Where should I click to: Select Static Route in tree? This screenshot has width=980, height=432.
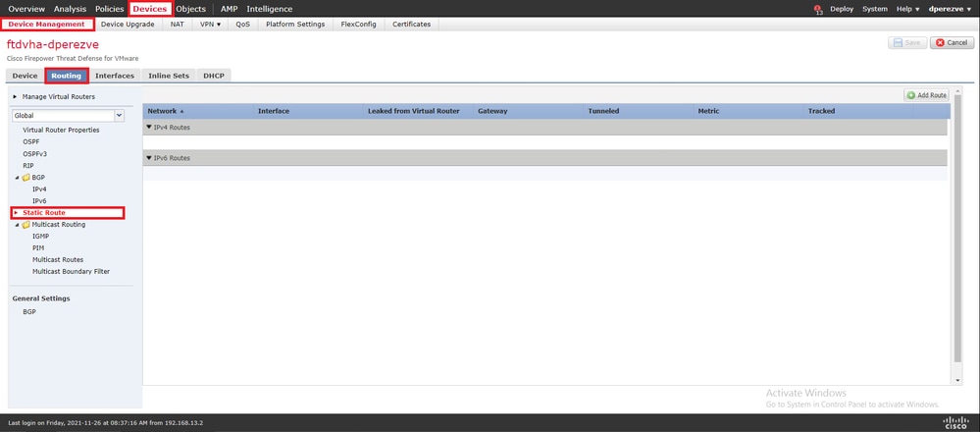tap(44, 212)
